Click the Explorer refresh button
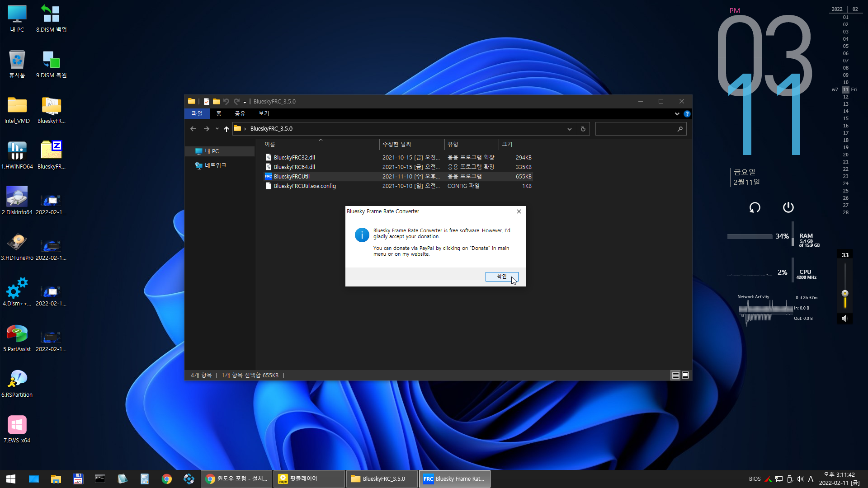The height and width of the screenshot is (488, 868). [583, 129]
